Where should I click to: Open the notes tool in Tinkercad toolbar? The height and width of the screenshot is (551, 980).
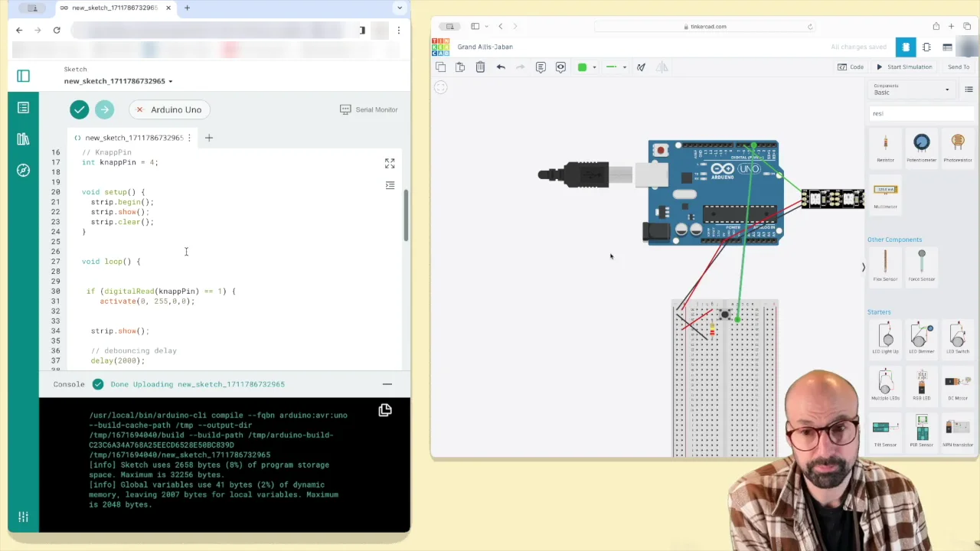541,67
